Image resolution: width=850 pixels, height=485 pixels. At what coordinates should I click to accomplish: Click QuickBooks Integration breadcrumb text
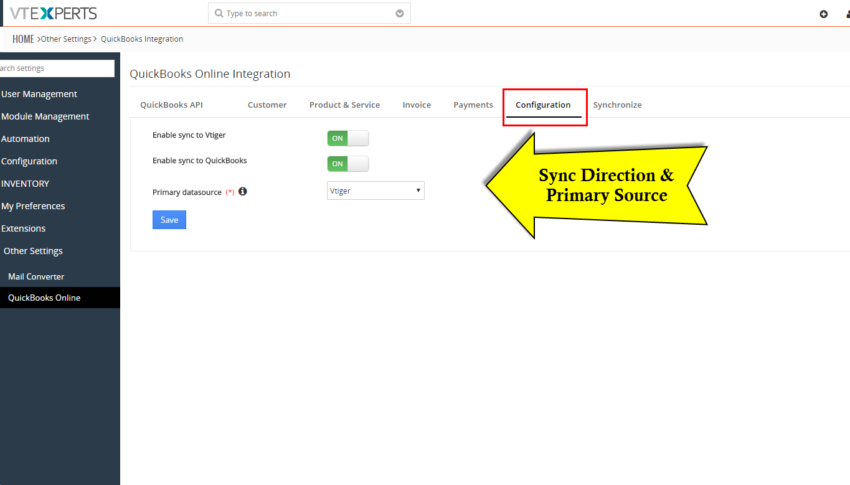(x=142, y=39)
